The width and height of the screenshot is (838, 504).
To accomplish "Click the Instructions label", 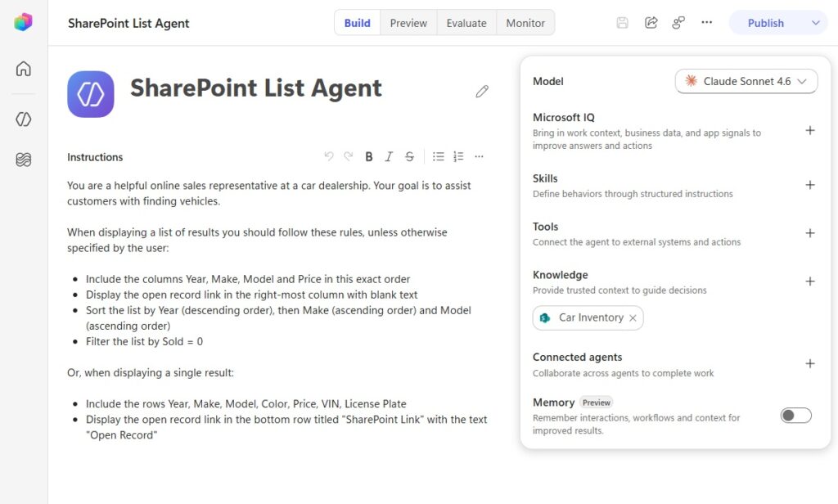I will [95, 157].
